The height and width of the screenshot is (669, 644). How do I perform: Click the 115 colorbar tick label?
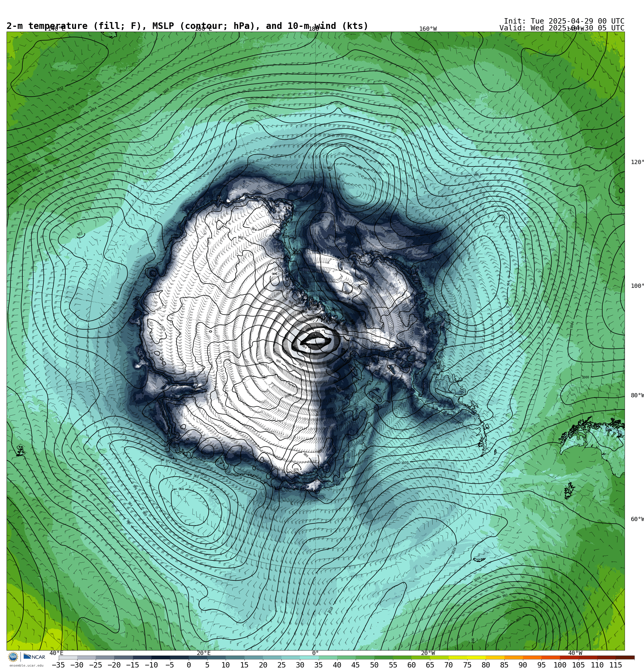(x=615, y=665)
